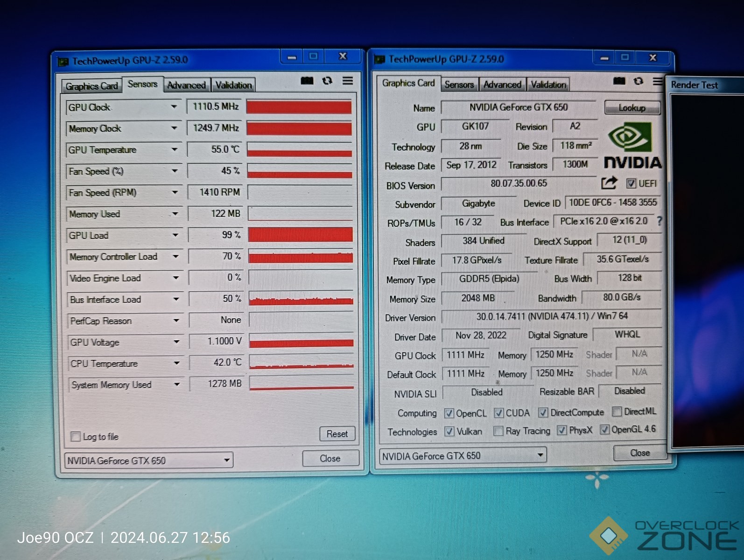Open the GPU Load sensor dropdown
Screen dimensions: 744x560
pyautogui.click(x=175, y=235)
